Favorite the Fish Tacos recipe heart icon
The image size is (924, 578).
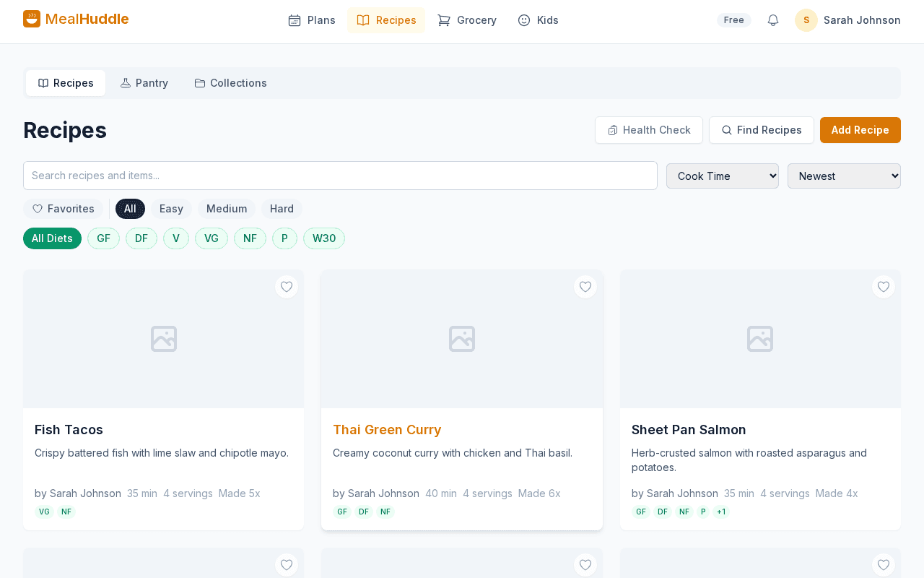click(286, 287)
